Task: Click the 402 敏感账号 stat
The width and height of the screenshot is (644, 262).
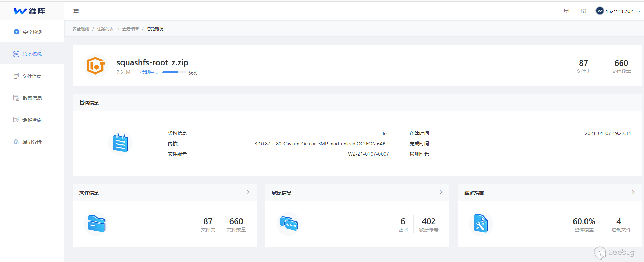Action: point(429,225)
